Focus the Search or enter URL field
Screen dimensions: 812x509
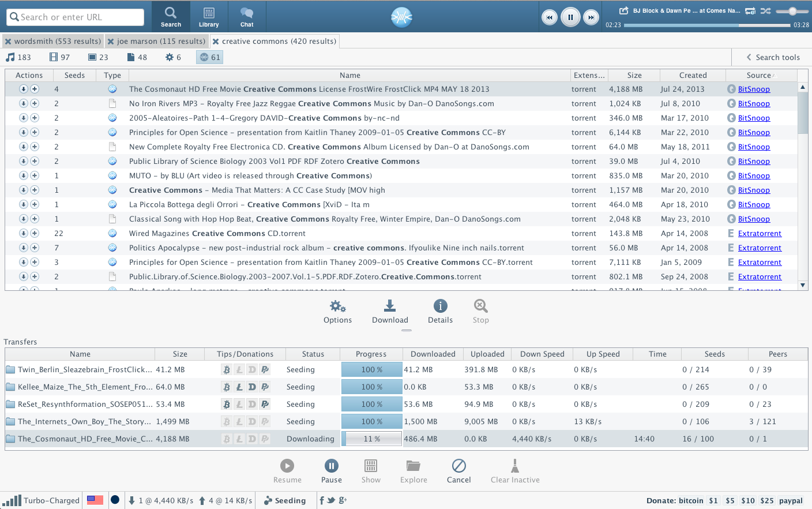[76, 17]
